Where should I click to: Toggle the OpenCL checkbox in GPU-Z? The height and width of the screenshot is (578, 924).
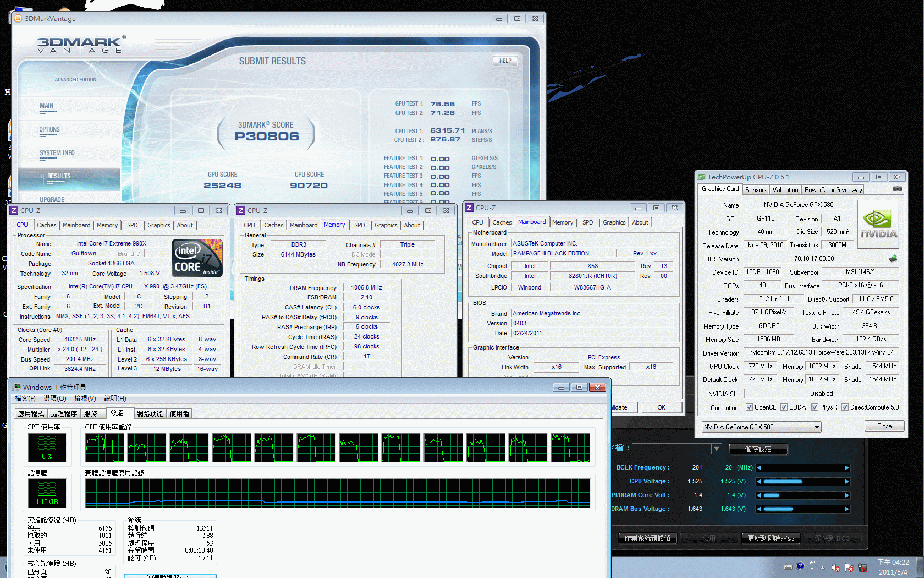749,407
